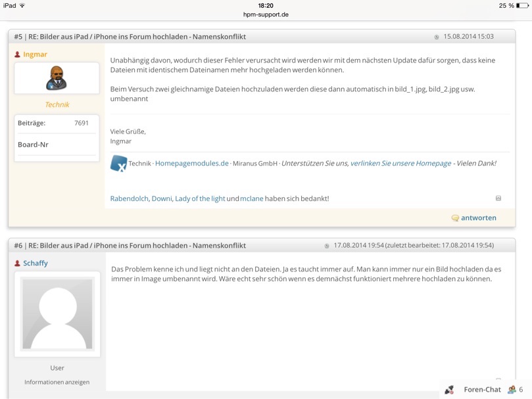Click the speech bubble icon next to antworten
Screen dimensions: 532x399
(x=455, y=218)
